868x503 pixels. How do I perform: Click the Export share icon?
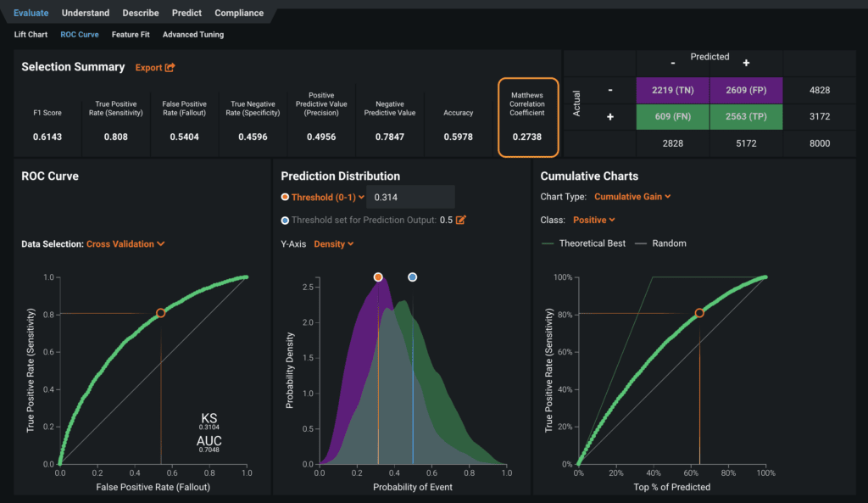[170, 67]
